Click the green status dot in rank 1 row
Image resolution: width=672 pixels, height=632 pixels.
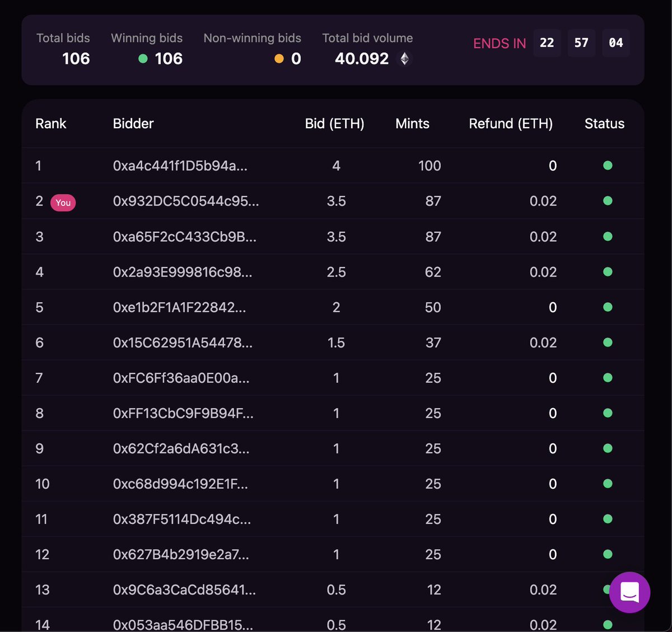click(608, 165)
